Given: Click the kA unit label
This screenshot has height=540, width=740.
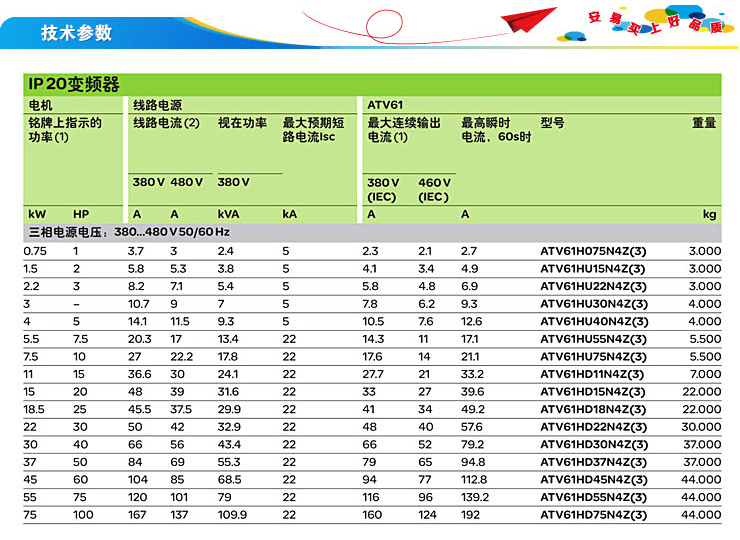Looking at the screenshot, I should pos(290,214).
